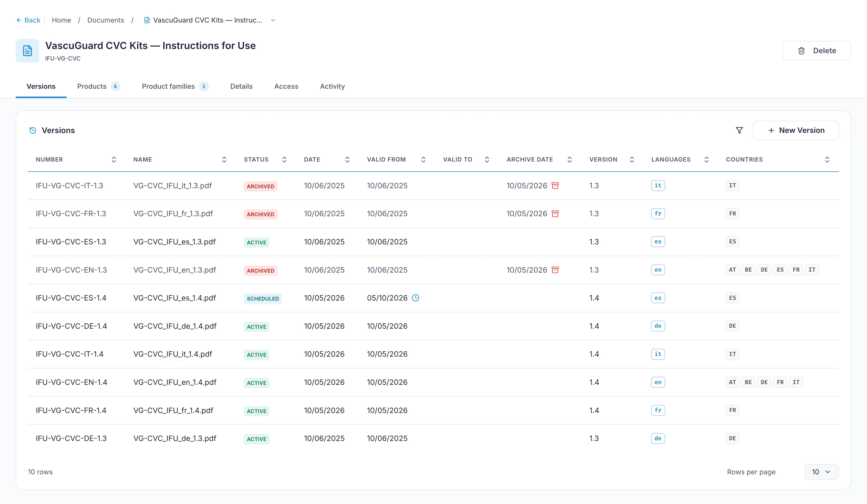Screen dimensions: 867x504
Task: Click the breadcrumb document file icon
Action: tap(147, 20)
